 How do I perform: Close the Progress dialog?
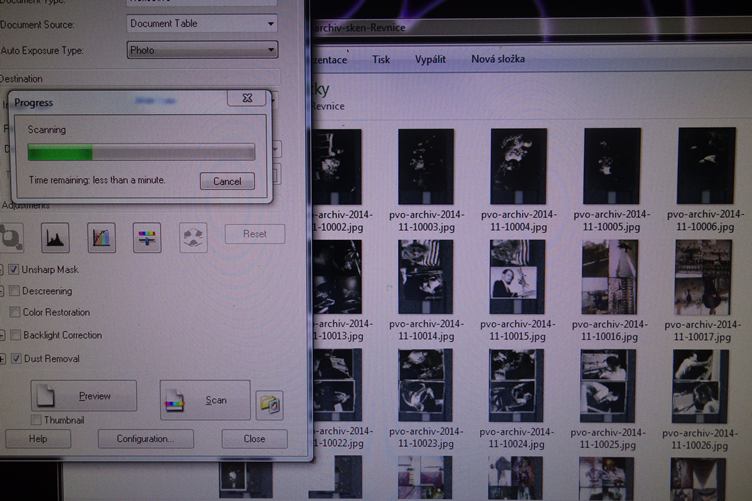point(247,98)
